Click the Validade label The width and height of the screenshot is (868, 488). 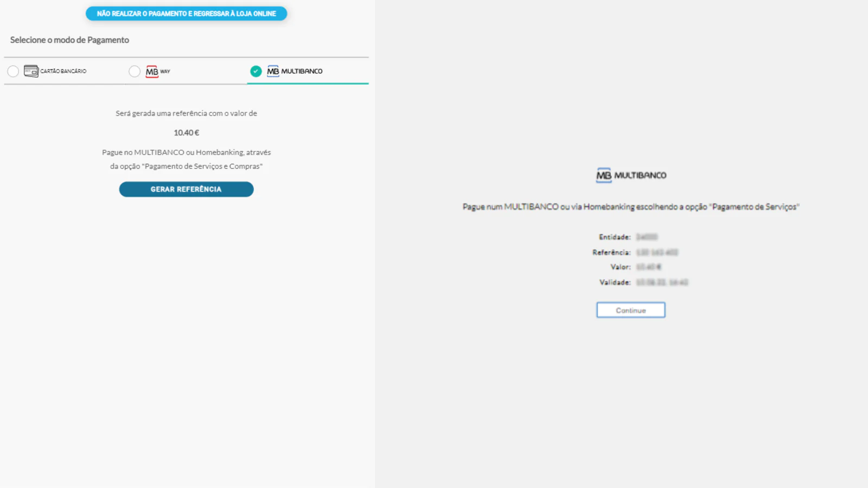pyautogui.click(x=615, y=282)
